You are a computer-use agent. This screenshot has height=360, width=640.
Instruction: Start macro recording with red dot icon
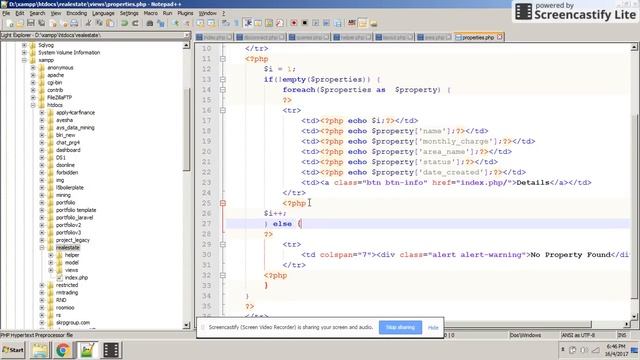point(293,23)
